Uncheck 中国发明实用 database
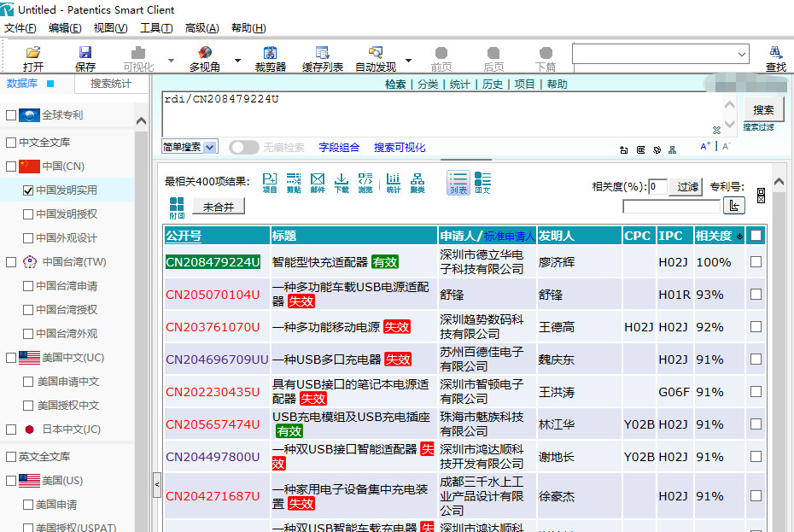 [28, 190]
